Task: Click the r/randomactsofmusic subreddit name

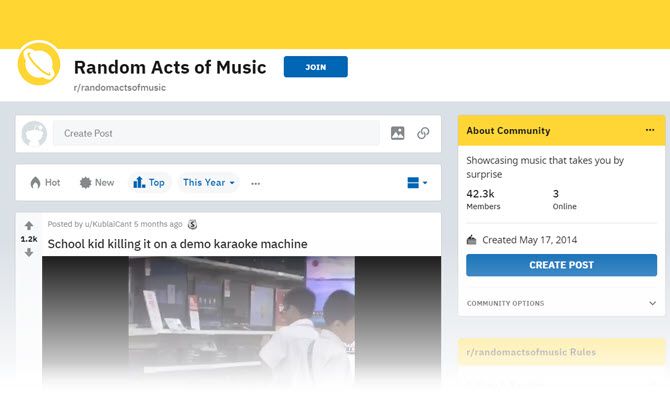Action: point(120,88)
